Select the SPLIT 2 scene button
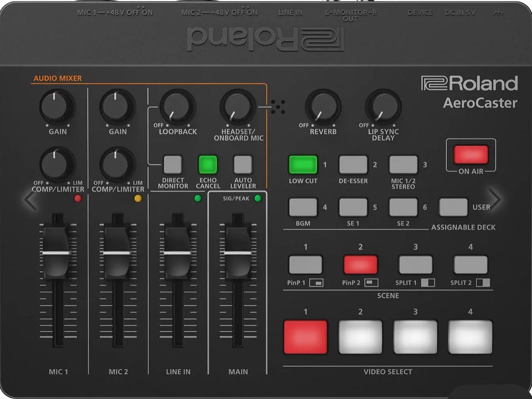This screenshot has height=399, width=532. click(x=470, y=265)
